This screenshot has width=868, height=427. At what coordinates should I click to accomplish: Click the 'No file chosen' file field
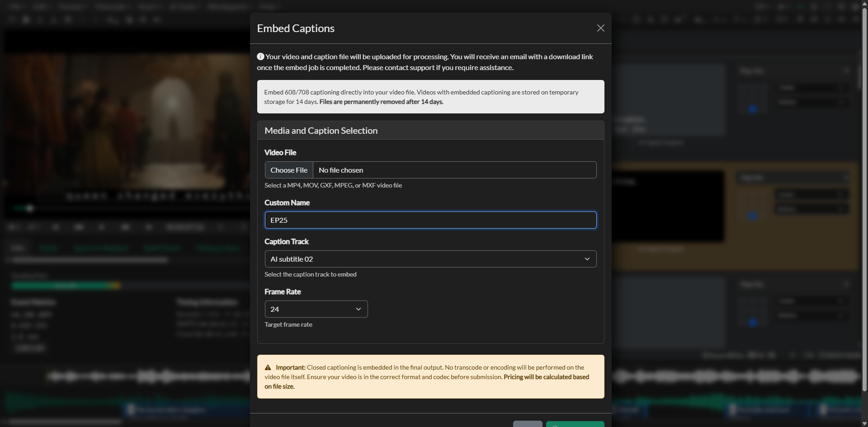[x=454, y=170]
